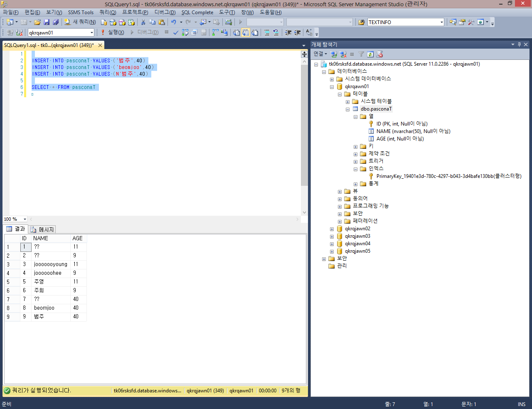Click the Decrease Indent icon
Screen dimensions: 532x409
[288, 32]
